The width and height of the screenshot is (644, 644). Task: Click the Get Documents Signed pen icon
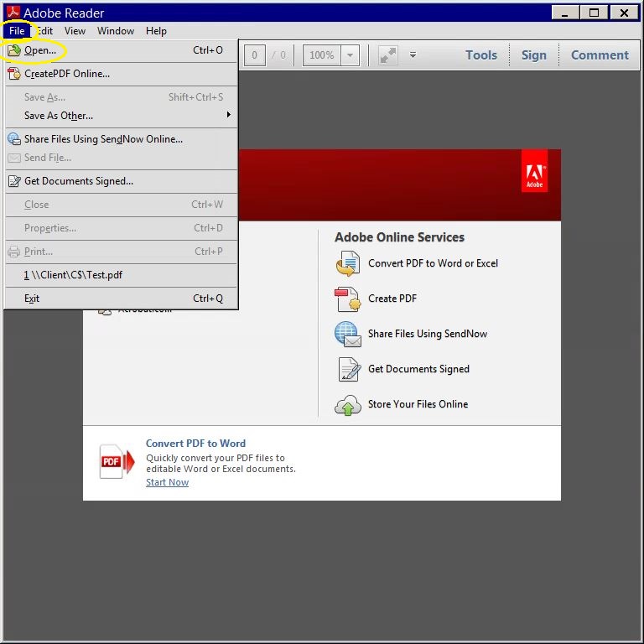click(349, 369)
